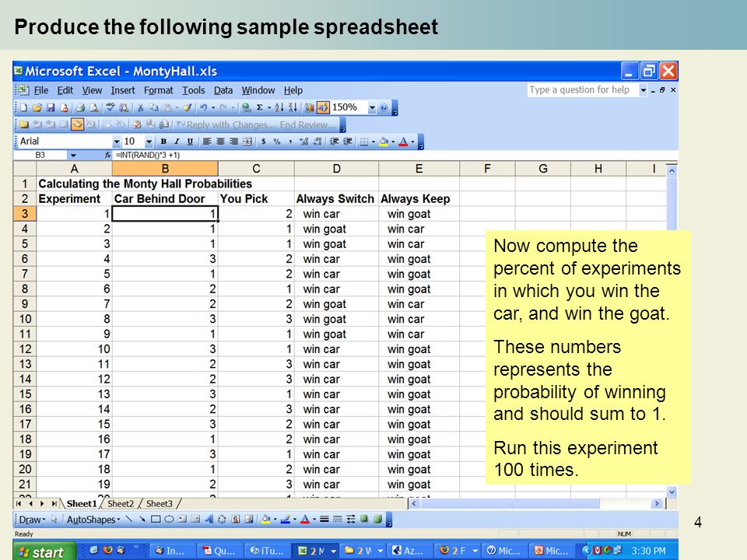The height and width of the screenshot is (560, 747).
Task: Open the Insert menu
Action: coord(123,90)
